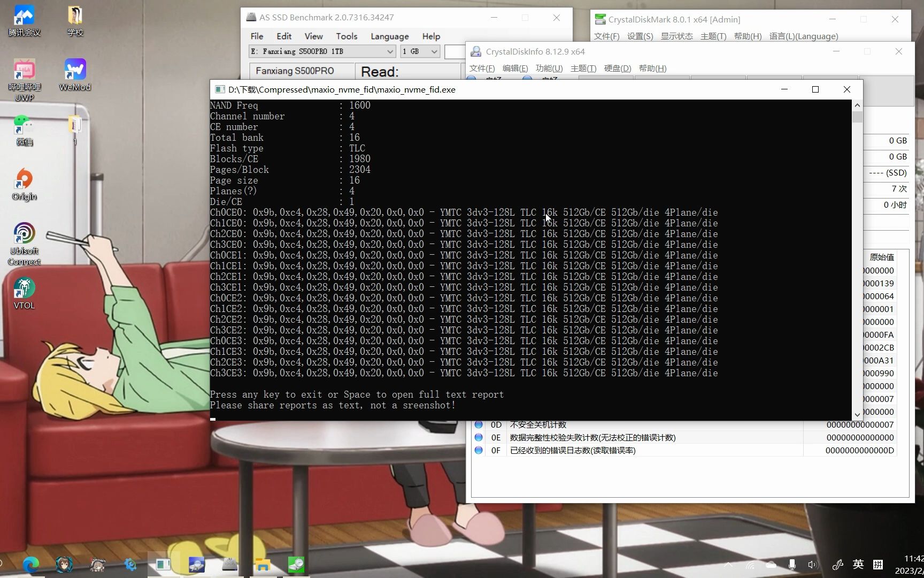Launch the VTOL desktop shortcut
The image size is (924, 578).
(x=24, y=293)
